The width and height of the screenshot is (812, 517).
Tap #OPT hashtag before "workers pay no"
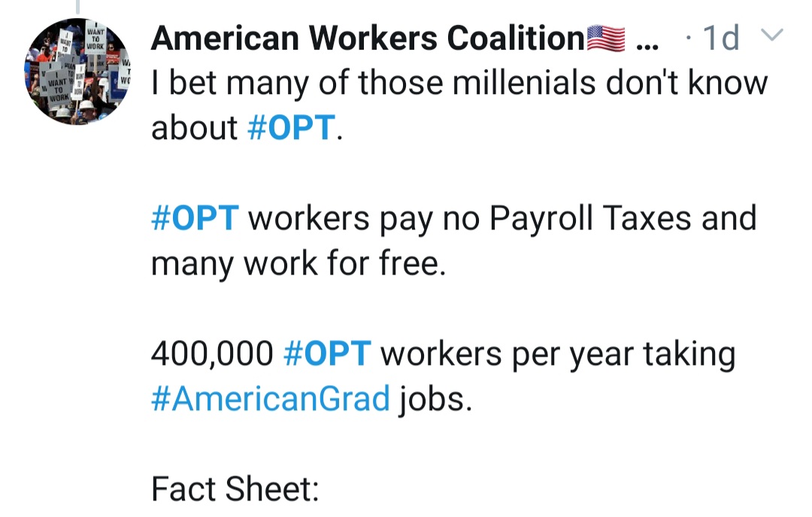(x=195, y=218)
